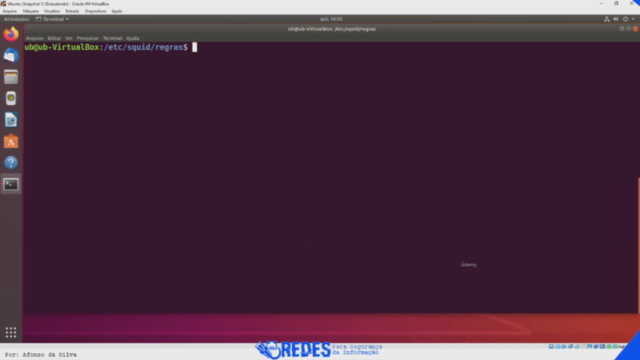
Task: Click the power icon in GNOME top bar
Action: pyautogui.click(x=625, y=19)
